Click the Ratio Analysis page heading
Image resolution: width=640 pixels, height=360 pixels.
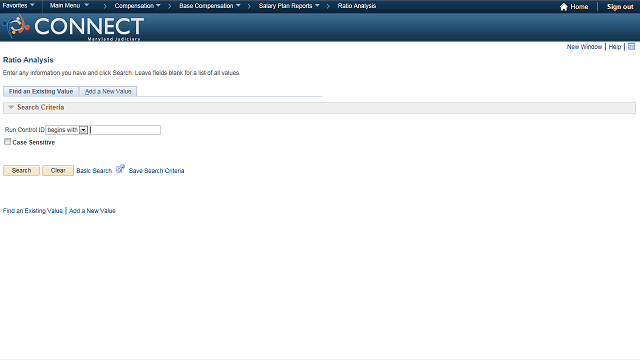click(28, 60)
